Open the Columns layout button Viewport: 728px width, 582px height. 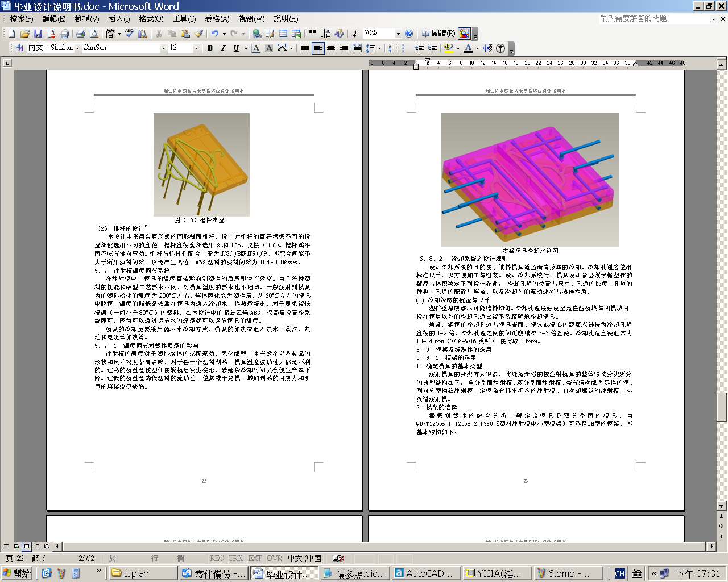312,34
